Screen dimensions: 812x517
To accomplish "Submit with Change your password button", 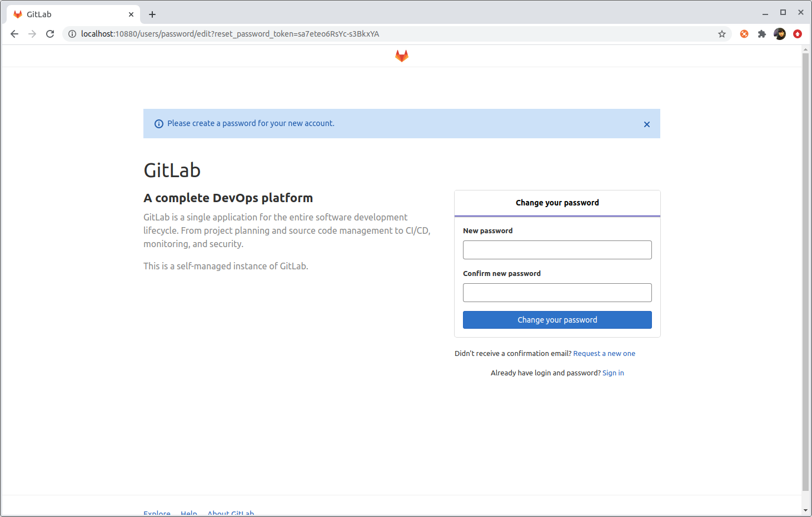I will tap(557, 320).
